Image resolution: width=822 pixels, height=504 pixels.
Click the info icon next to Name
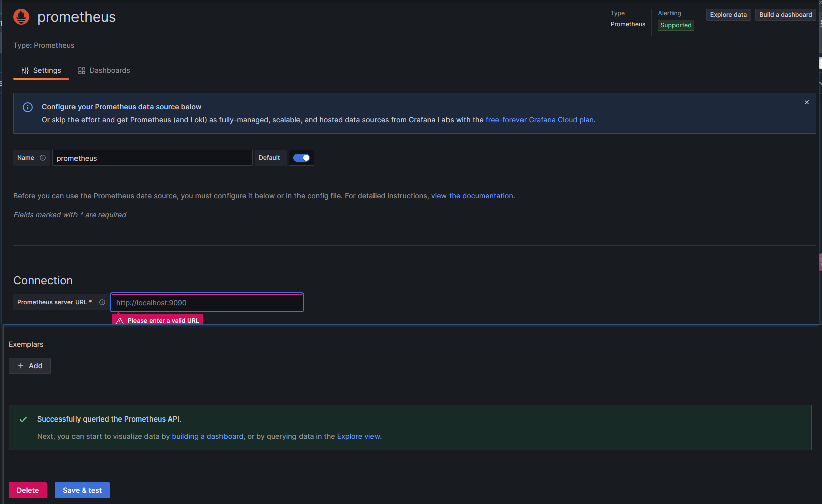pos(43,158)
